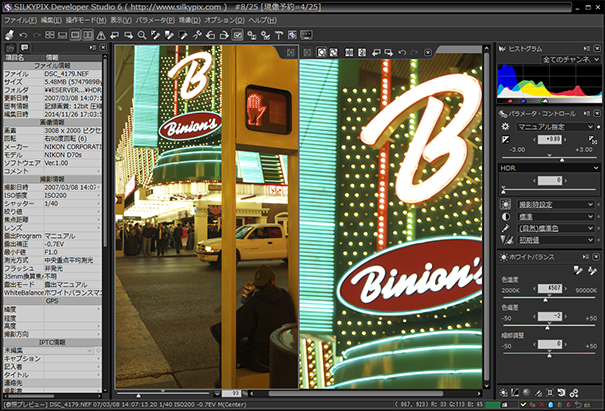Image resolution: width=605 pixels, height=411 pixels.
Task: Open the contrast/tone preset dropdown
Action: pyautogui.click(x=555, y=216)
